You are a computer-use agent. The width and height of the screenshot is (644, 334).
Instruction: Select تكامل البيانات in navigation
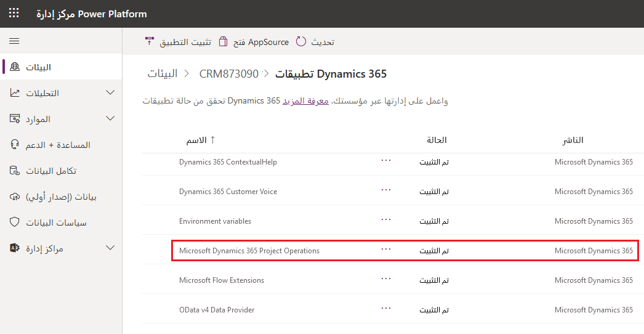pyautogui.click(x=61, y=171)
